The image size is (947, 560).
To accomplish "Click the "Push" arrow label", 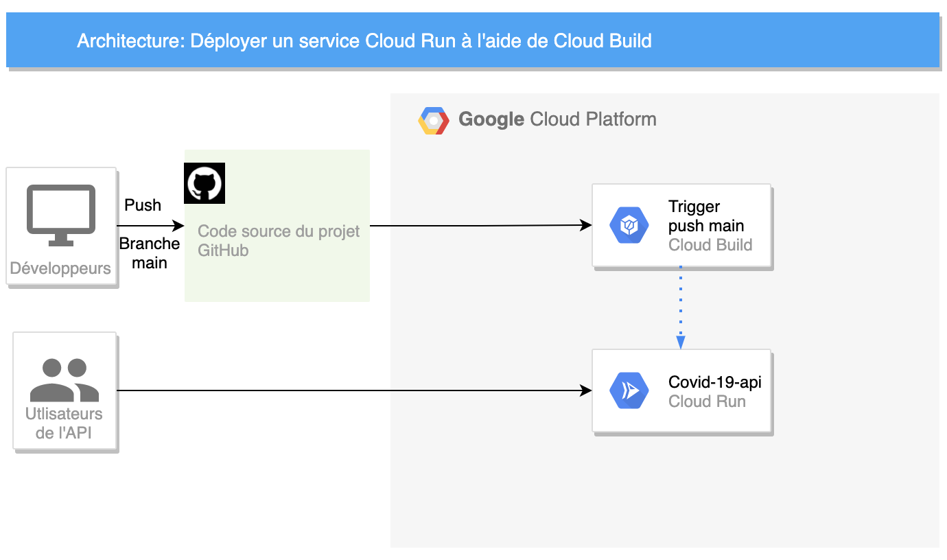I will pos(143,205).
